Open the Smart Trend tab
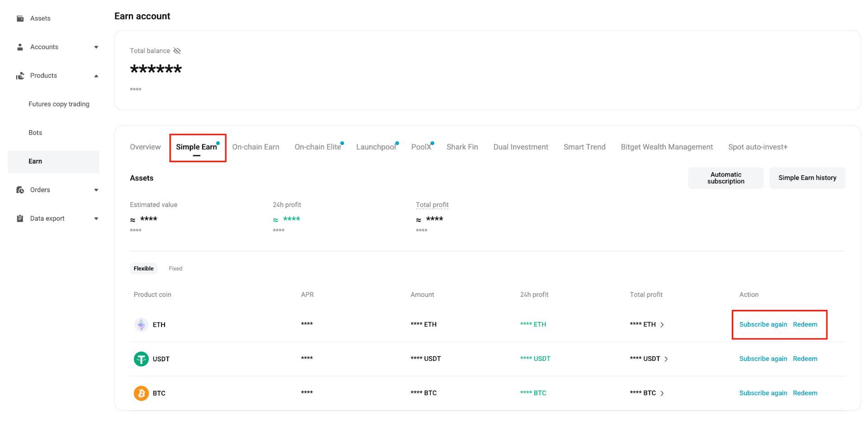 [x=585, y=147]
